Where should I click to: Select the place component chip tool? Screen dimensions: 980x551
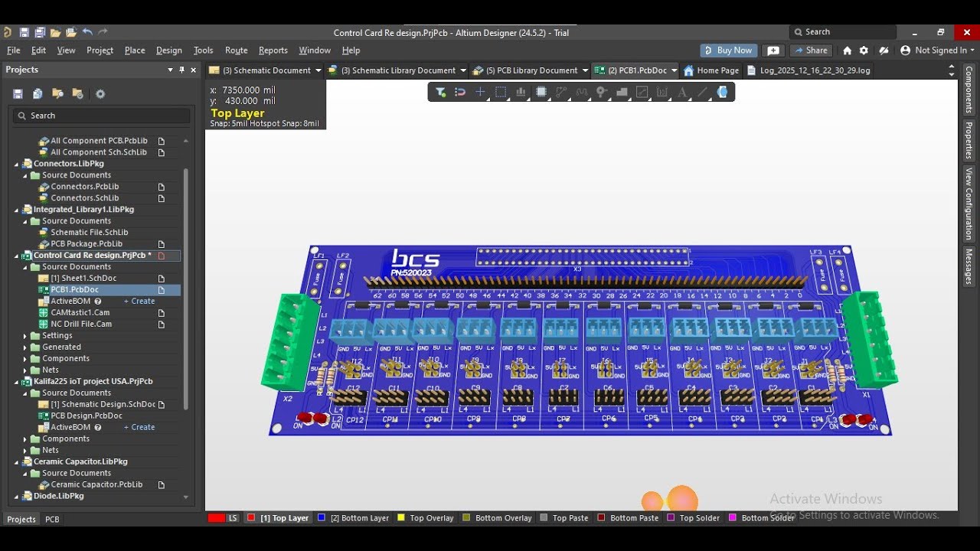tap(541, 92)
